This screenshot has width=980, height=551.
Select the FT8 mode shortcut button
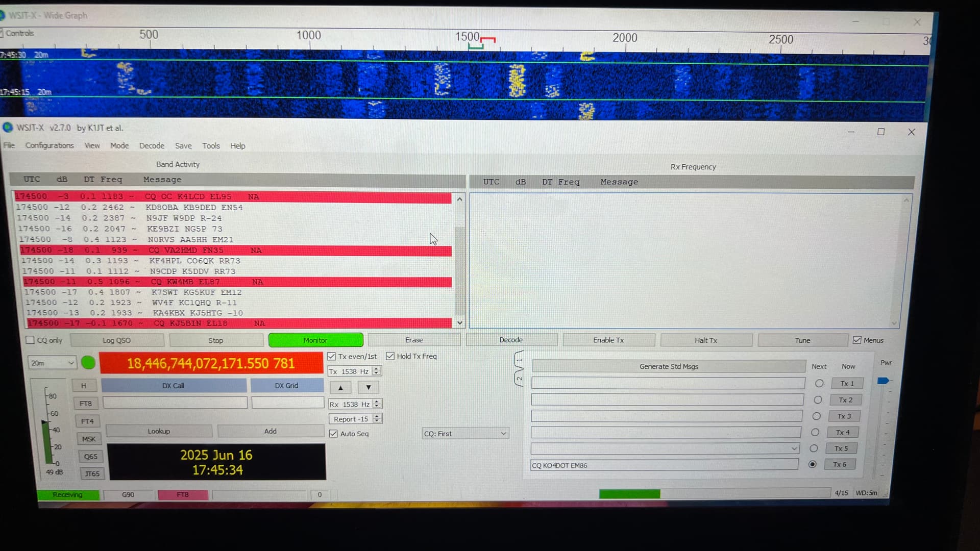click(86, 404)
